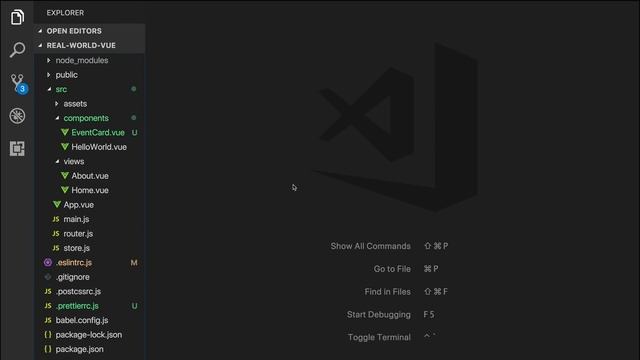640x360 pixels.
Task: Click the JS icon beside babel.config.js
Action: point(48,320)
